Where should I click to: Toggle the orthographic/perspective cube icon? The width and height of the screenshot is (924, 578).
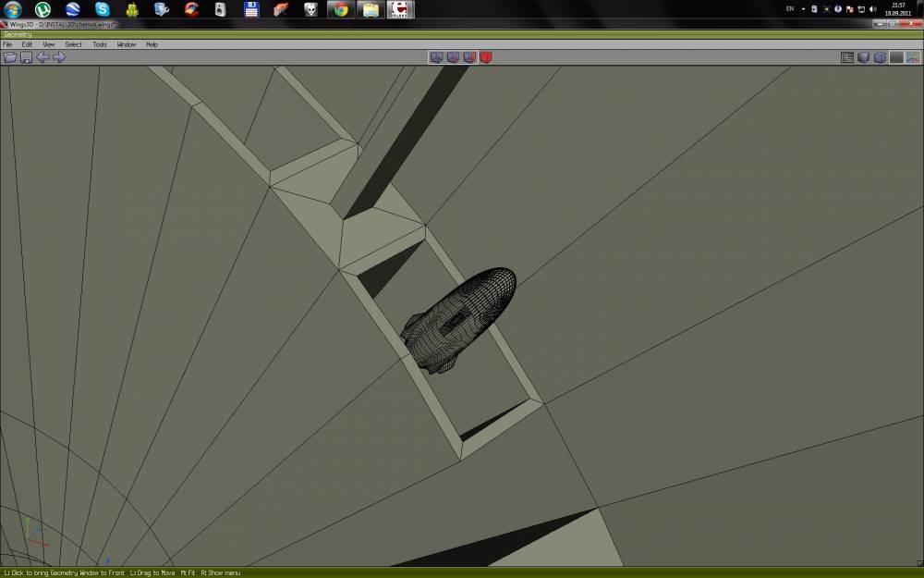tap(880, 57)
